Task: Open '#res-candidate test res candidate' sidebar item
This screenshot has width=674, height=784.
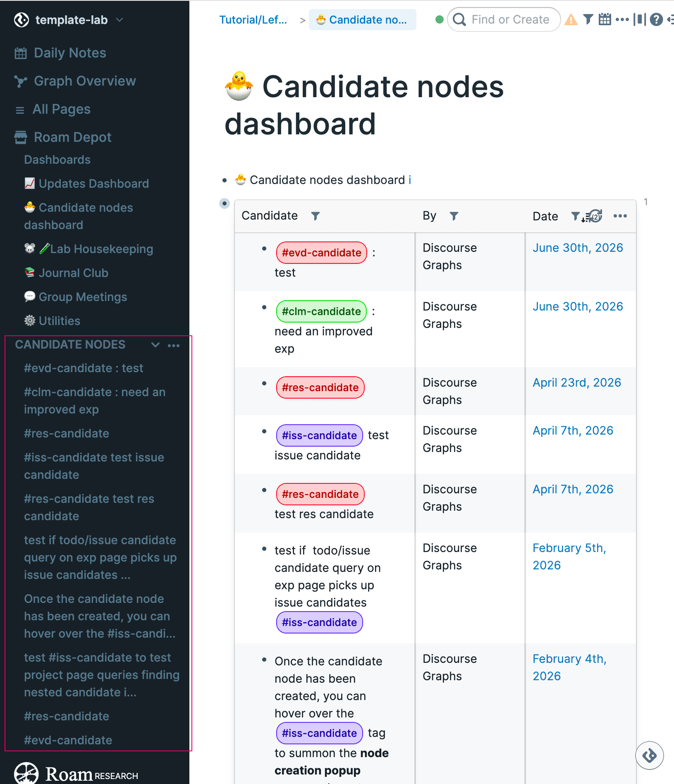Action: pyautogui.click(x=89, y=507)
